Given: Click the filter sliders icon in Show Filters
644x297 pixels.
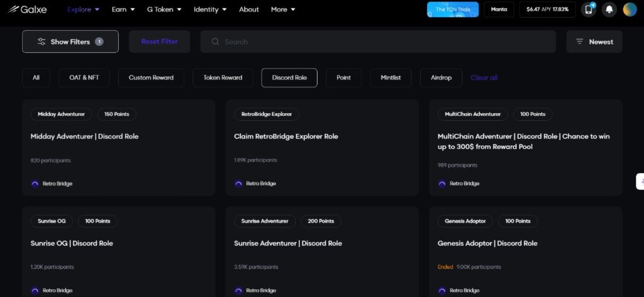Looking at the screenshot, I should (42, 42).
